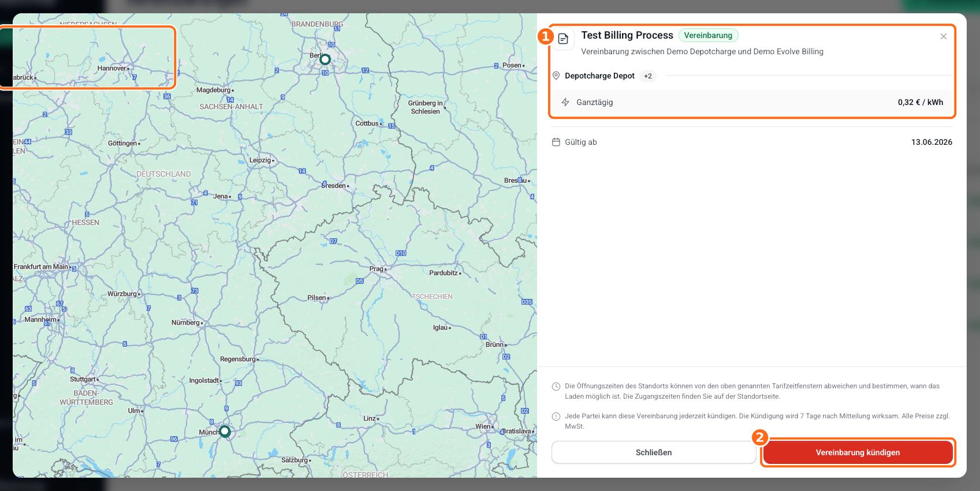Click the Dresden label on the map
Viewport: 980px width, 491px height.
(334, 185)
